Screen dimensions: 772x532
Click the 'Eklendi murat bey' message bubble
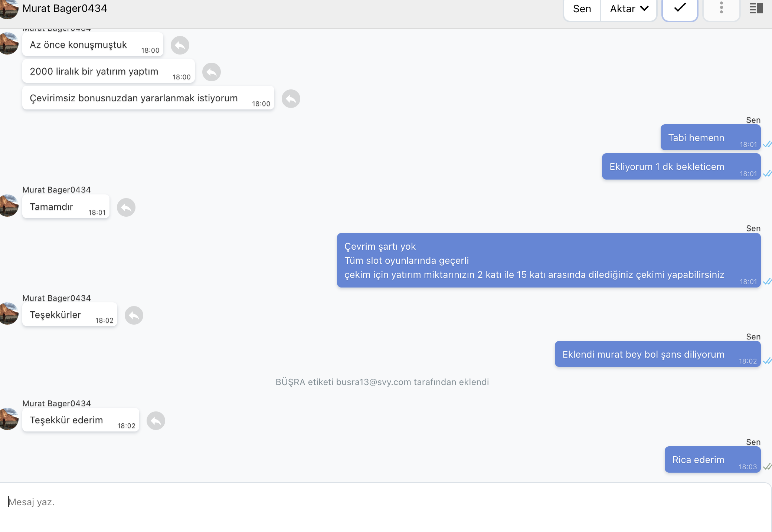(x=658, y=354)
